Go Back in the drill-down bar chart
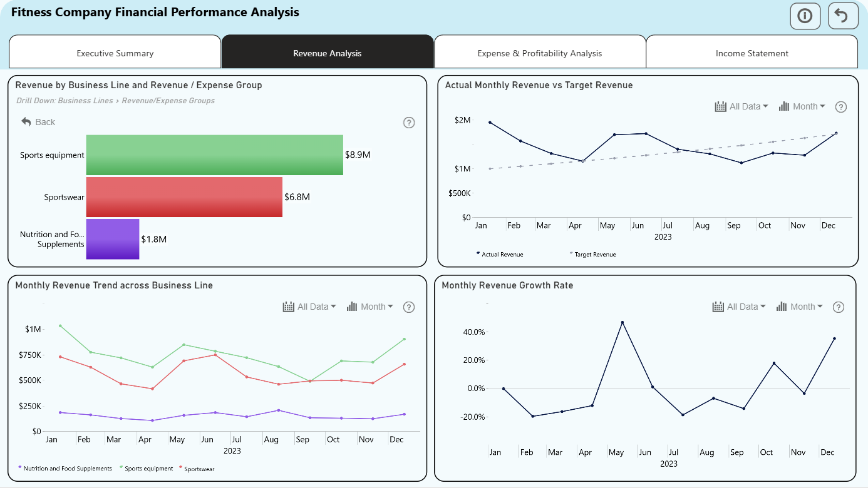The width and height of the screenshot is (868, 488). 38,122
